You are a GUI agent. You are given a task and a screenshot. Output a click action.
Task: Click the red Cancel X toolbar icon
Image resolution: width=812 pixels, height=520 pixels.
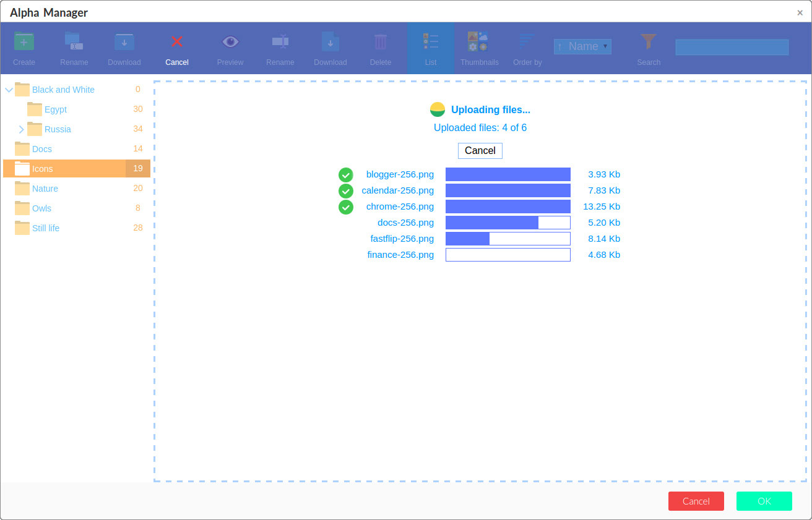[x=177, y=42]
